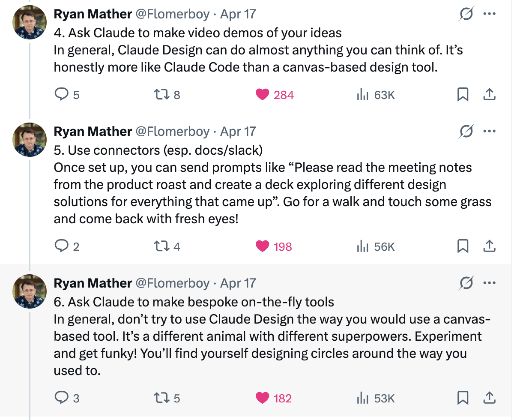View analytics for the 63K views tweet
The width and height of the screenshot is (514, 420).
[x=362, y=95]
